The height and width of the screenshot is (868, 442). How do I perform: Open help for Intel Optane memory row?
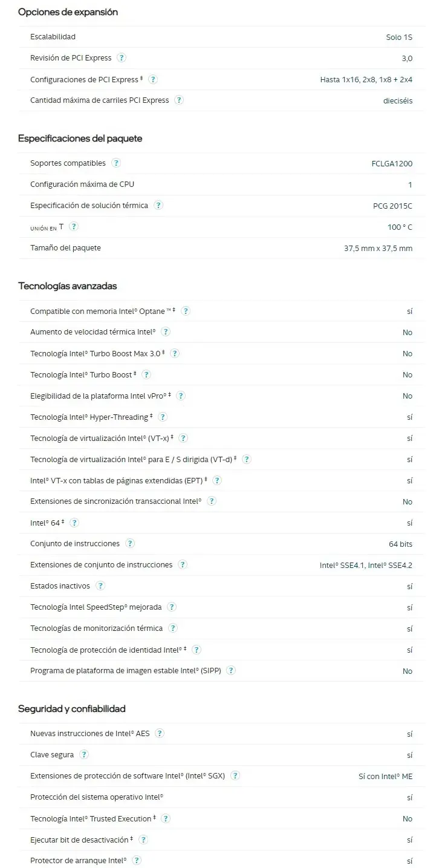186,311
